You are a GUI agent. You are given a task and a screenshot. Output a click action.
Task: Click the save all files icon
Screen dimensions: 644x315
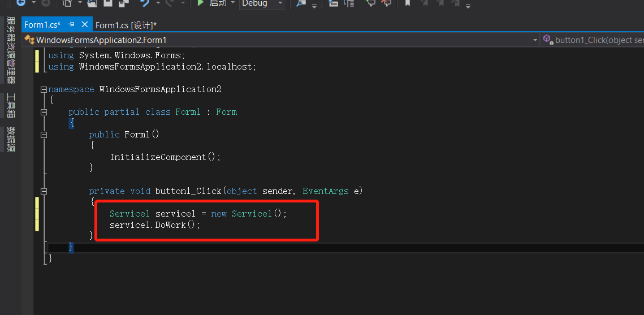pos(124,3)
